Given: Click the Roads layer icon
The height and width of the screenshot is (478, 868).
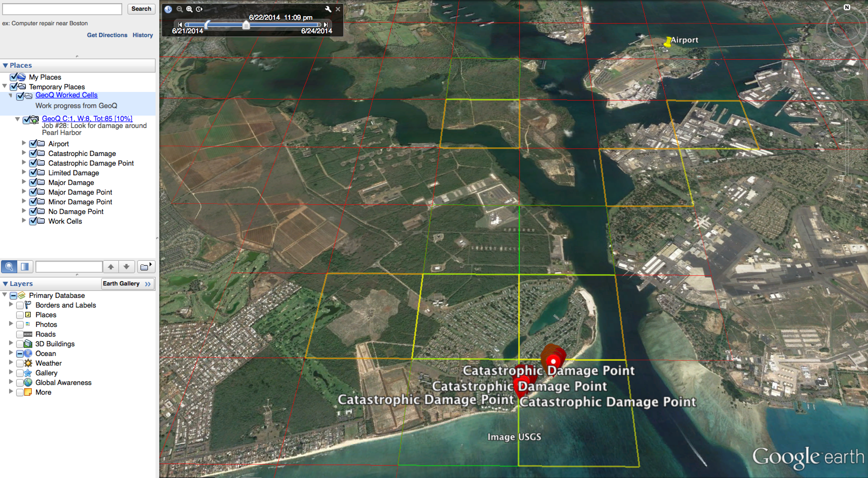Looking at the screenshot, I should coord(28,334).
